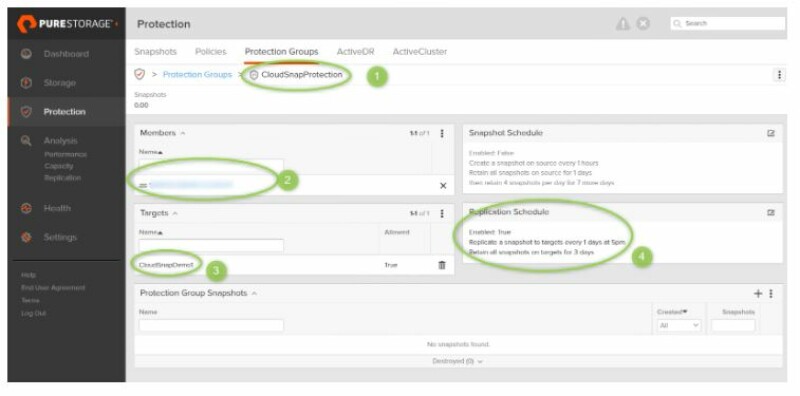Open Health section in sidebar
The width and height of the screenshot is (800, 396).
[57, 208]
